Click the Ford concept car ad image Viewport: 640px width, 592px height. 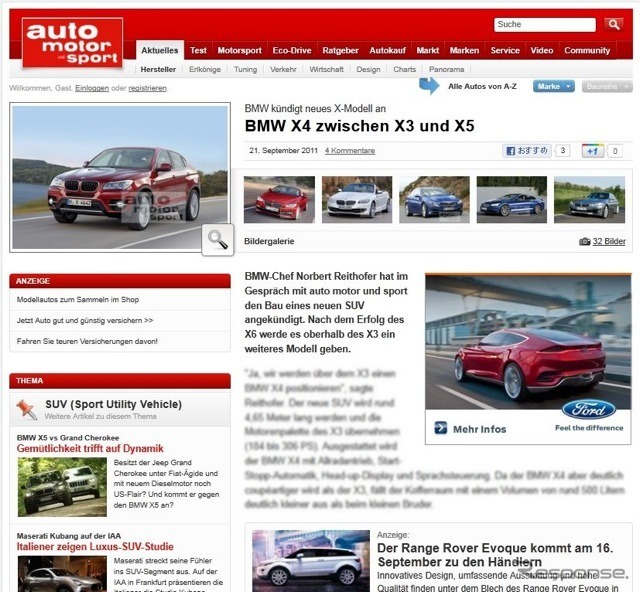[x=528, y=342]
